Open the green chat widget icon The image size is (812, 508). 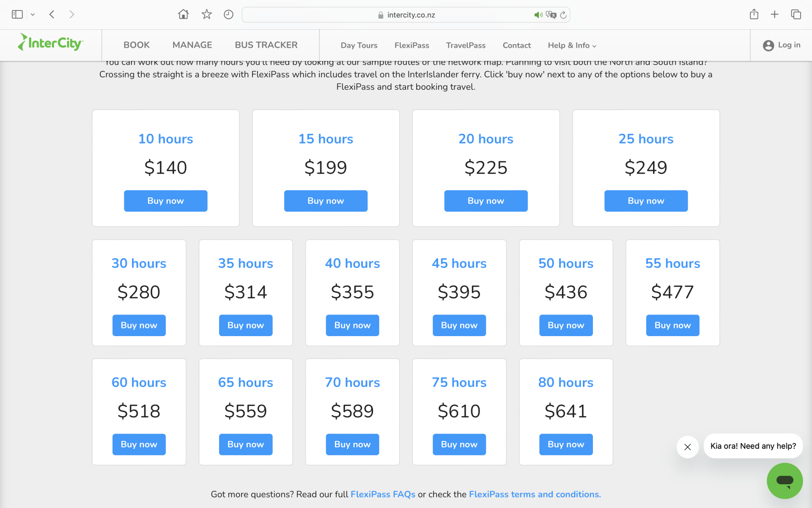785,480
